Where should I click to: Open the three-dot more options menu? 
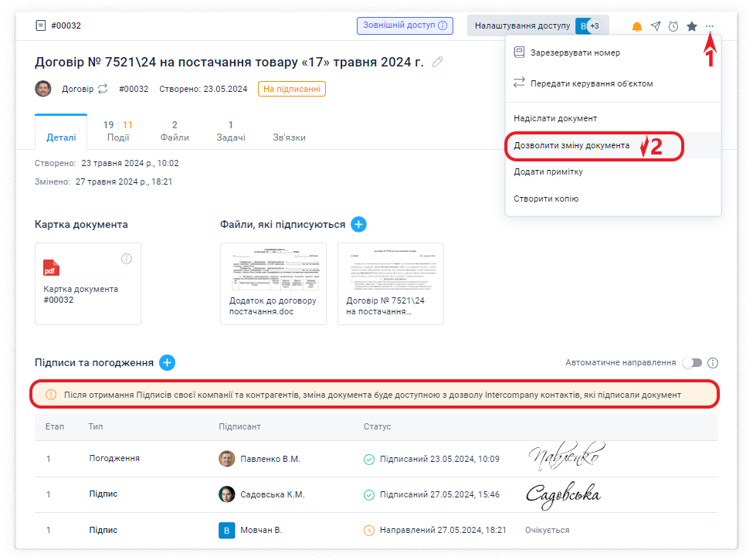(x=710, y=26)
